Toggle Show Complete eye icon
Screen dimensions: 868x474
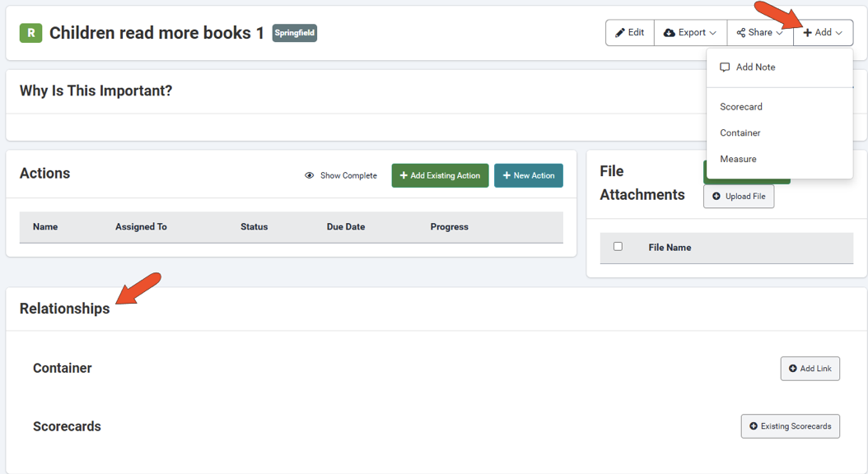click(310, 175)
